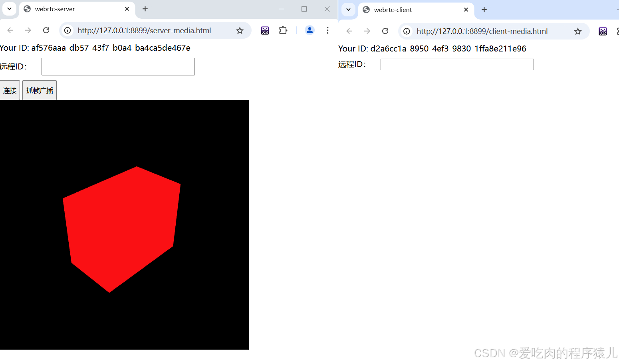Click the 远程ID field on the client page
Viewport: 619px width, 364px height.
point(457,64)
